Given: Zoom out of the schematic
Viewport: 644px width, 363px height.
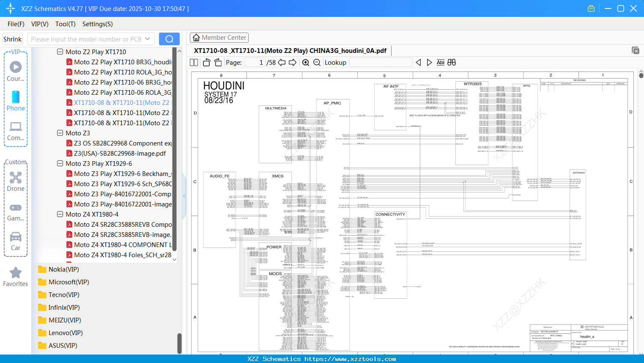Looking at the screenshot, I should [317, 63].
